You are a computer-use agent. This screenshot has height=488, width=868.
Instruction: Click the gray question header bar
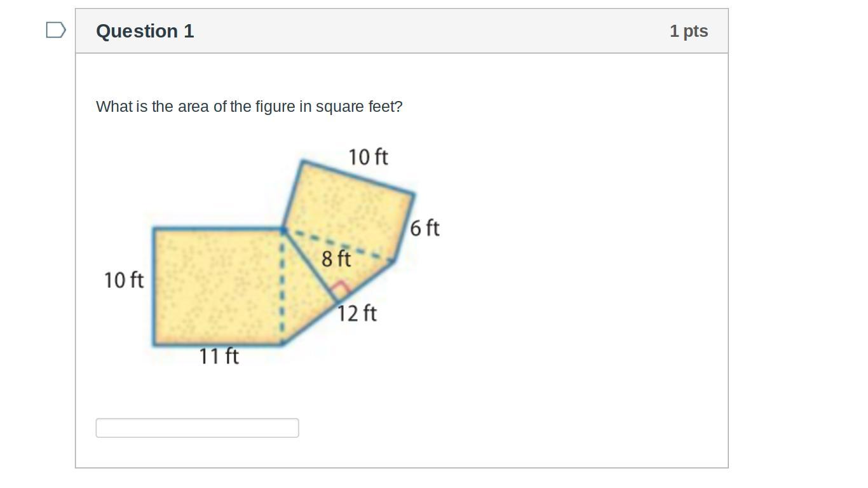402,31
